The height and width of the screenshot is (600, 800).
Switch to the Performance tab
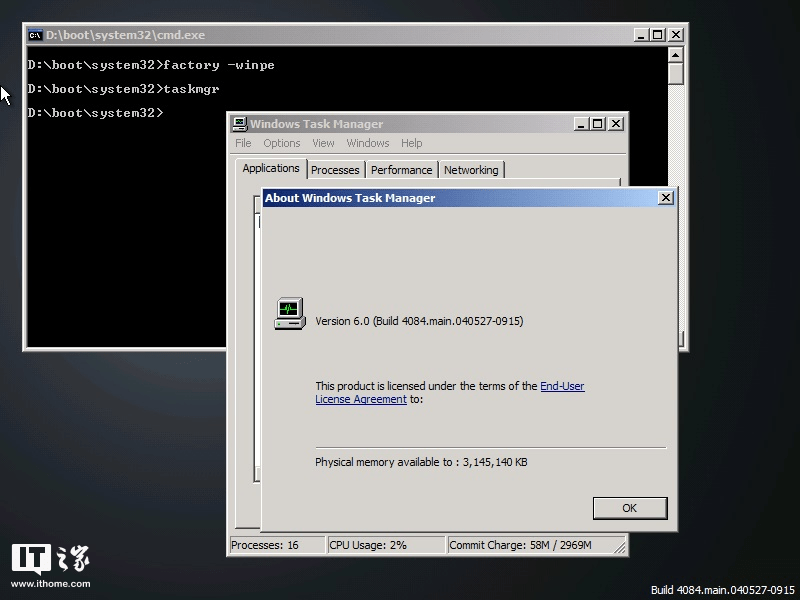[x=401, y=170]
